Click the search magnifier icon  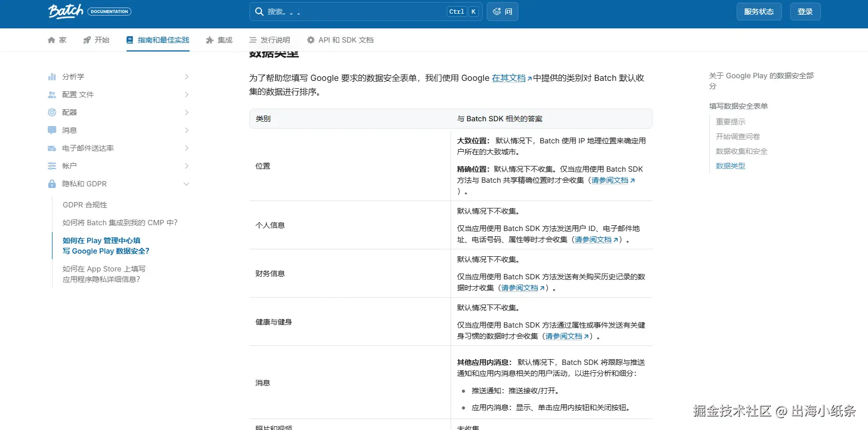coord(259,12)
